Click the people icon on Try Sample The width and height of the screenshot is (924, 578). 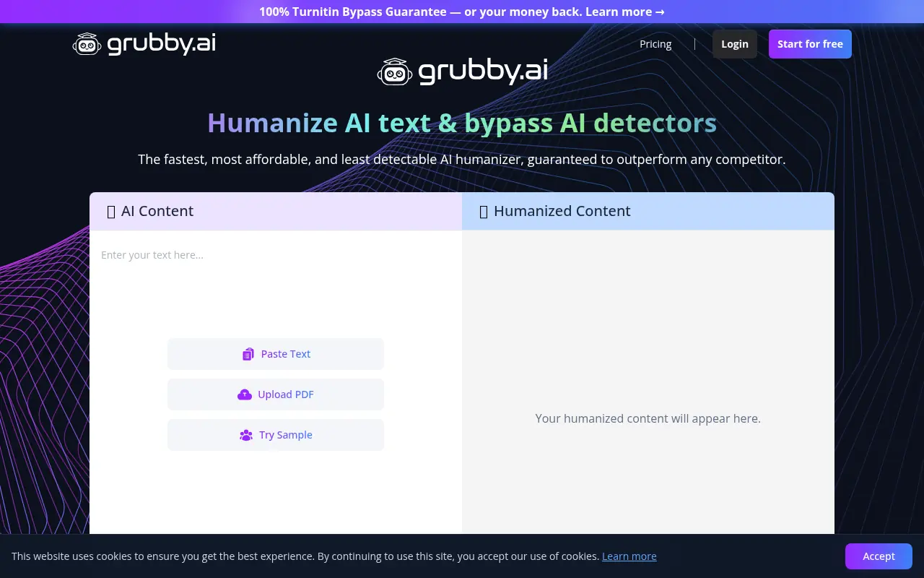tap(246, 435)
